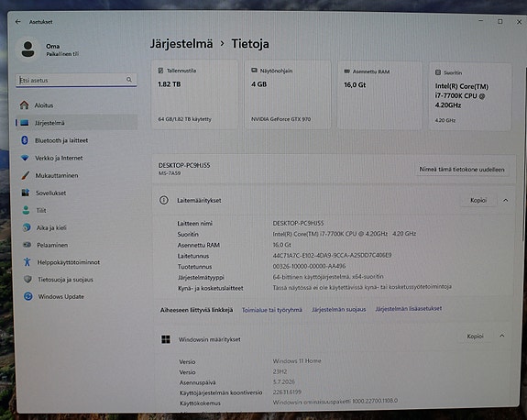The width and height of the screenshot is (527, 420).
Task: Click the Bluetooth icon in the sidebar
Action: [25, 140]
